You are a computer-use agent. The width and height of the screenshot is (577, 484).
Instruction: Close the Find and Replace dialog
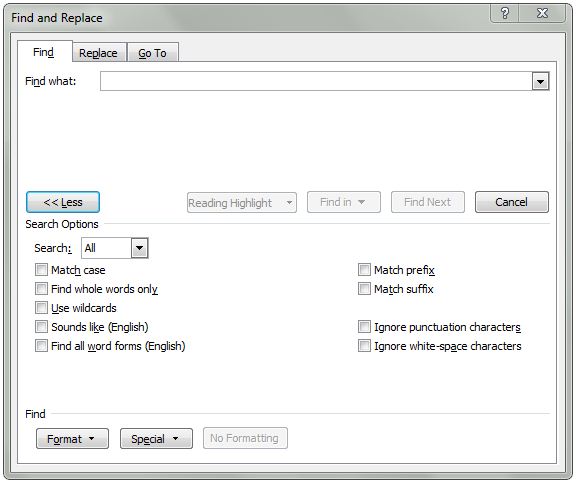pos(542,14)
